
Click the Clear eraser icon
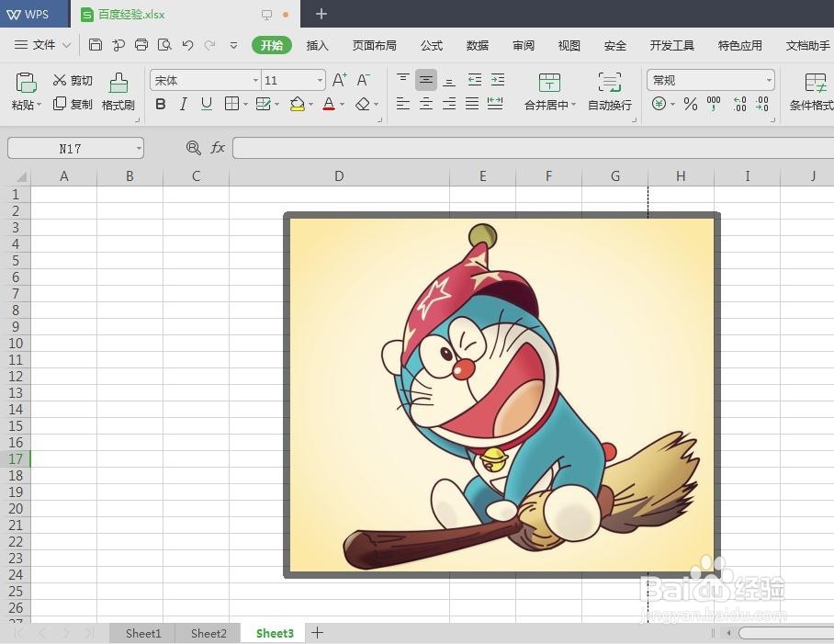click(x=363, y=104)
